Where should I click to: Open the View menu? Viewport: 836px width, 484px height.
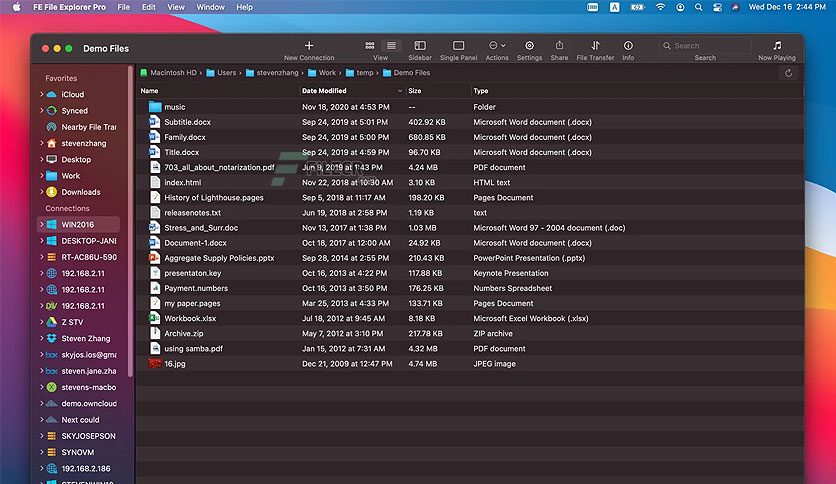pos(176,7)
